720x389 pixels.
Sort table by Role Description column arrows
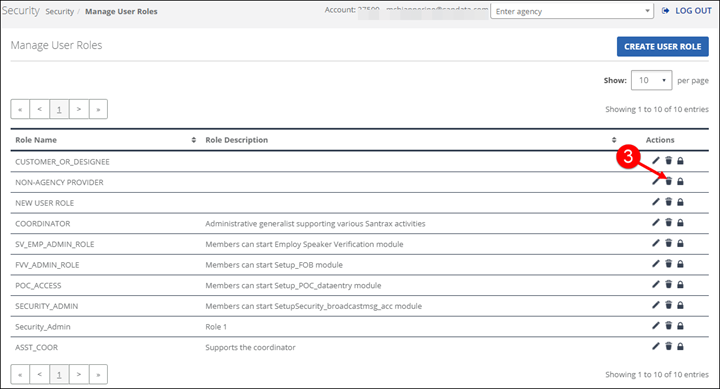pos(614,140)
